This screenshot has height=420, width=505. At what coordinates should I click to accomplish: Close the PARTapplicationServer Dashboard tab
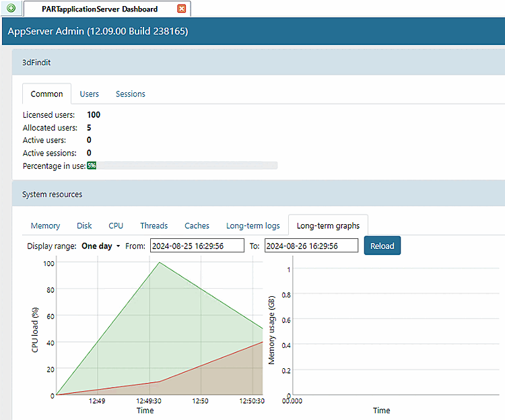click(182, 9)
